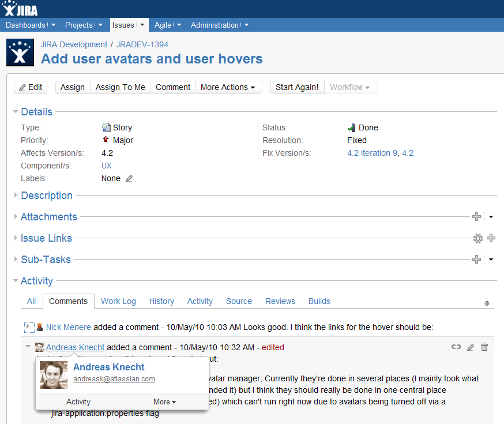
Task: Edit labels with the pencil icon
Action: click(129, 178)
